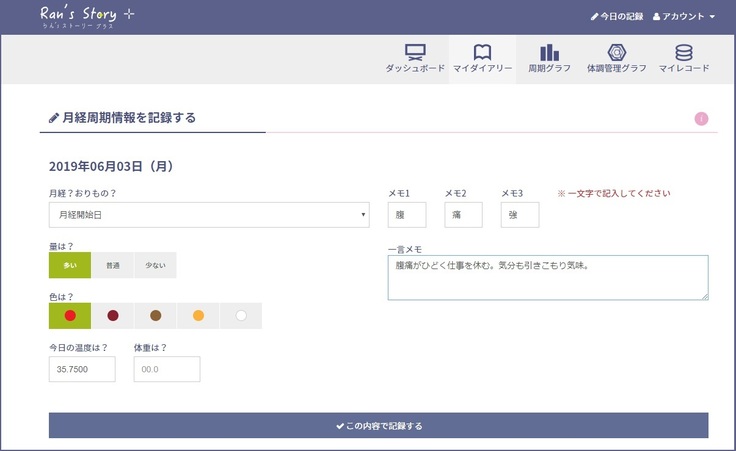Click the pencil icon for today's record

click(x=595, y=17)
